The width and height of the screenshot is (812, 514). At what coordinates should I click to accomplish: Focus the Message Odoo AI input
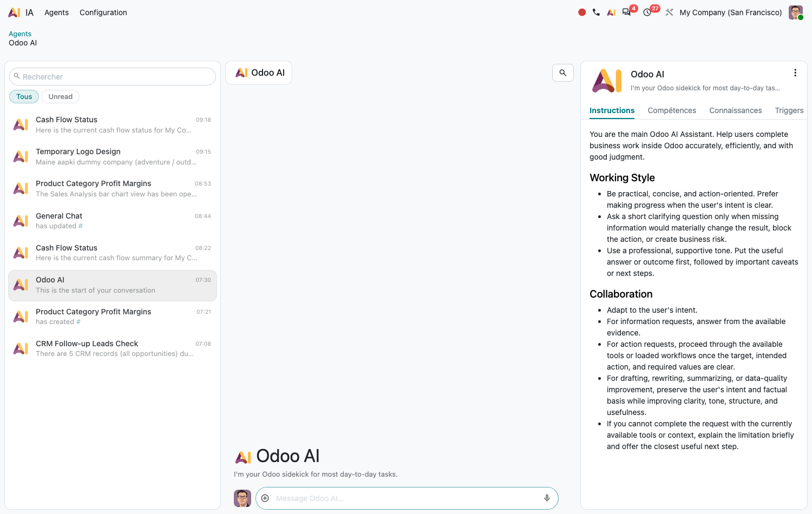point(406,498)
